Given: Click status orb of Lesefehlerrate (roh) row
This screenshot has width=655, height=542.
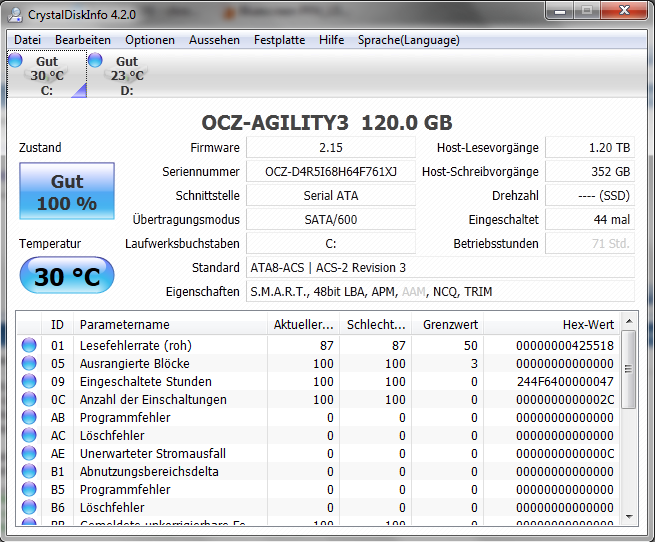Looking at the screenshot, I should pos(29,346).
